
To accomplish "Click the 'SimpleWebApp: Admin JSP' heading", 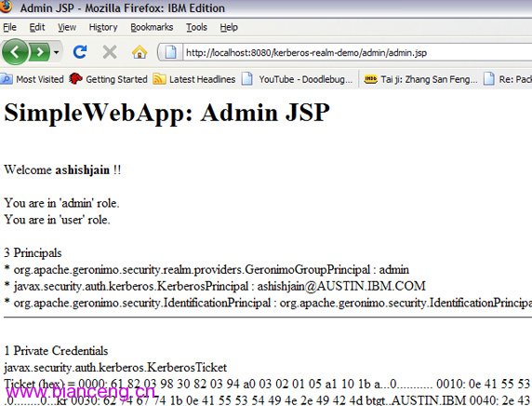I will pos(166,112).
